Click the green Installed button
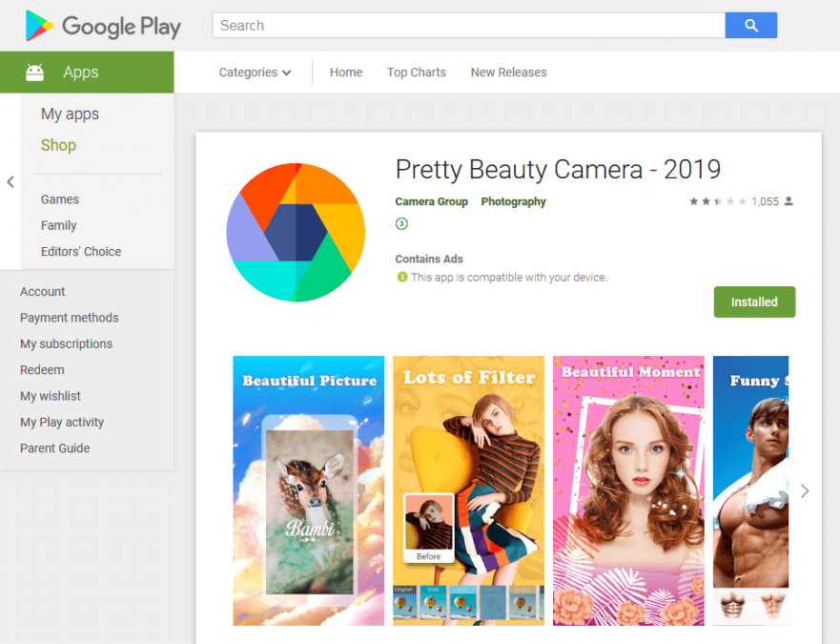 click(x=753, y=301)
